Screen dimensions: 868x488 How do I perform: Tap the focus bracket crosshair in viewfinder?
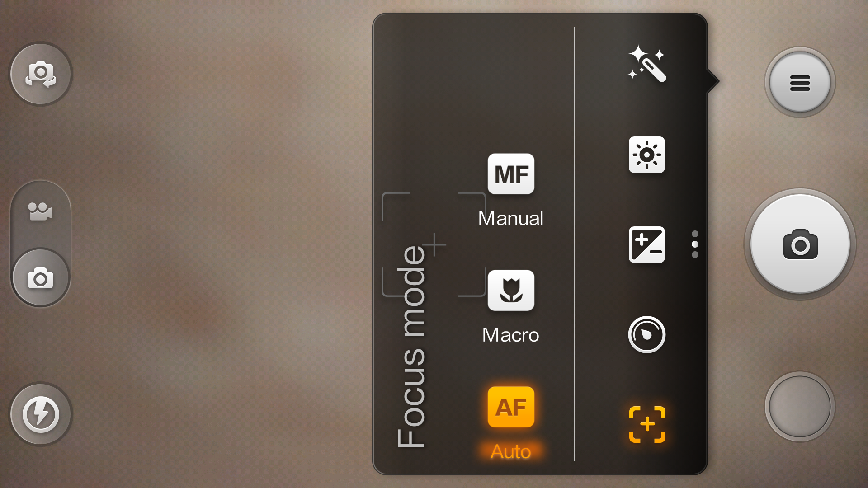[434, 244]
